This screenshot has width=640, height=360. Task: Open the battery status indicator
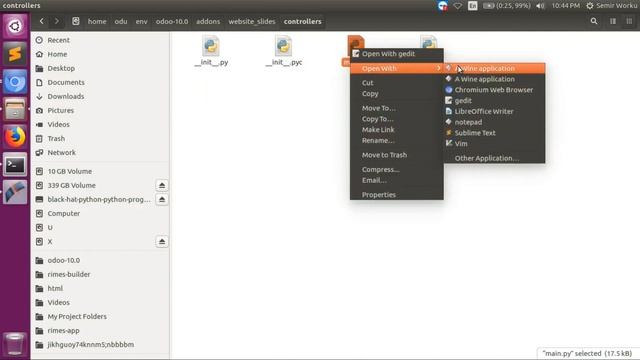pos(507,6)
